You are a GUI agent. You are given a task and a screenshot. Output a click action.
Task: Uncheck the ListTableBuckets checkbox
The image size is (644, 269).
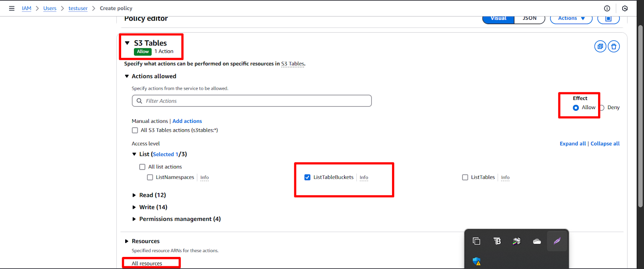[x=308, y=177]
